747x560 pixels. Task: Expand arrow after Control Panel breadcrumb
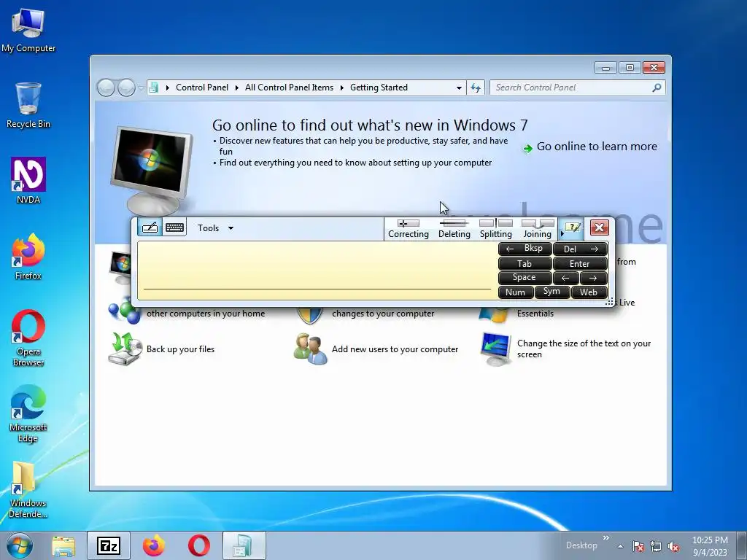(237, 87)
